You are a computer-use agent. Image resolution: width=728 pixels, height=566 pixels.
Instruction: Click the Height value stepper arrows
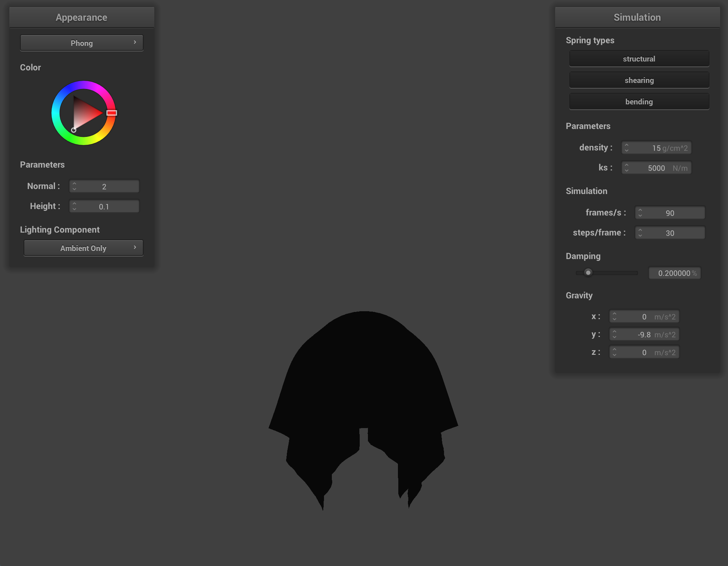point(74,206)
